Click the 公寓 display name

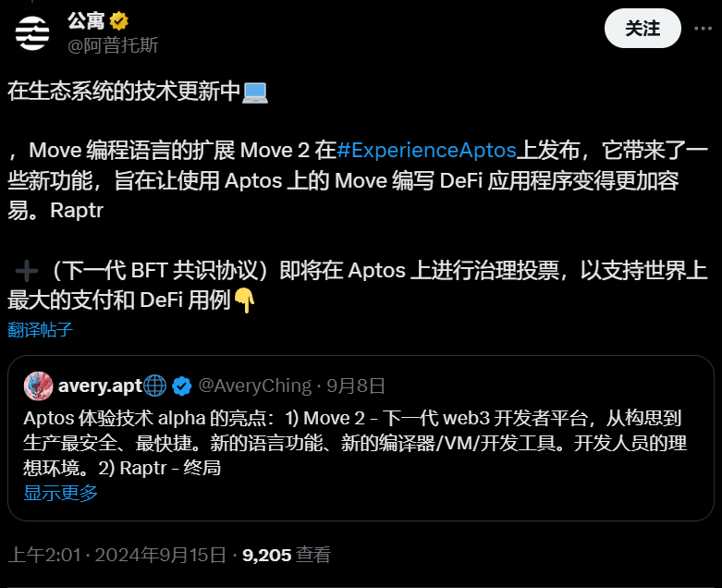[86, 21]
